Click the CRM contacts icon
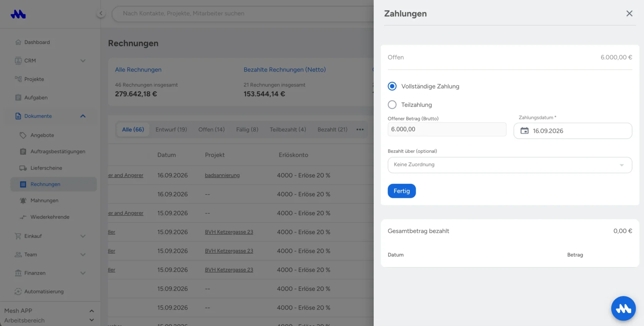This screenshot has height=326, width=644. pos(18,61)
